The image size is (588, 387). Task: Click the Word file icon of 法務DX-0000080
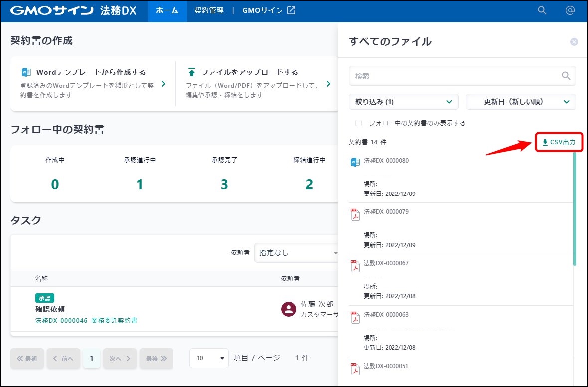point(355,162)
